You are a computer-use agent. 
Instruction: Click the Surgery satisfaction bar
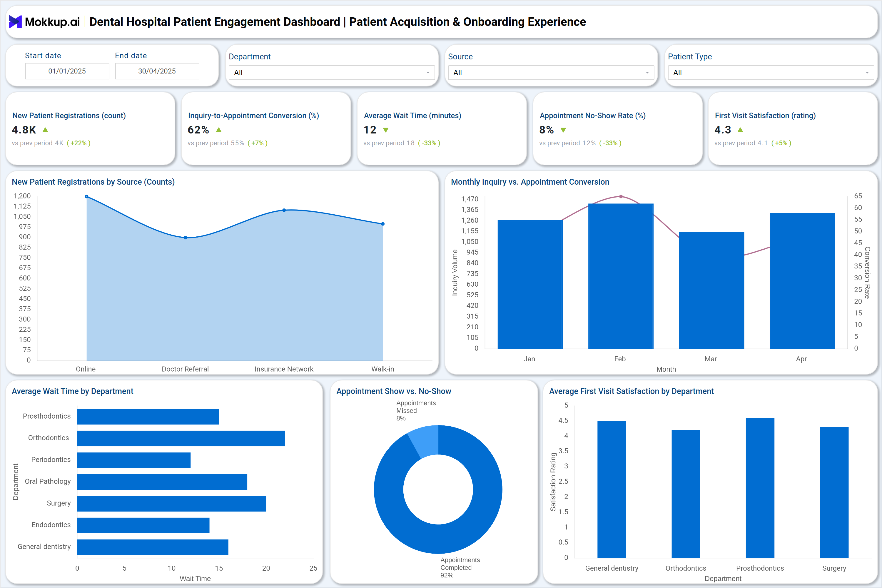click(x=834, y=492)
